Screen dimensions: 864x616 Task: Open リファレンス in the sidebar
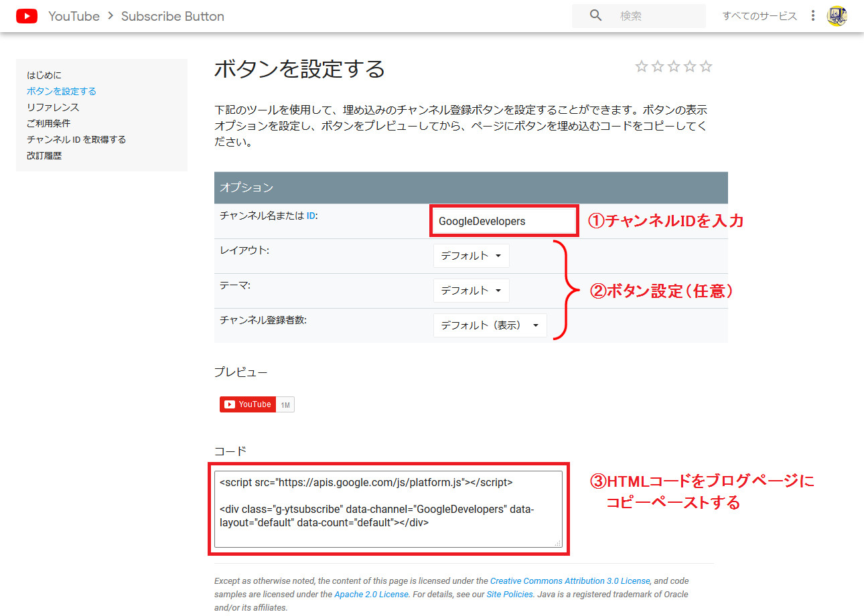(x=53, y=107)
